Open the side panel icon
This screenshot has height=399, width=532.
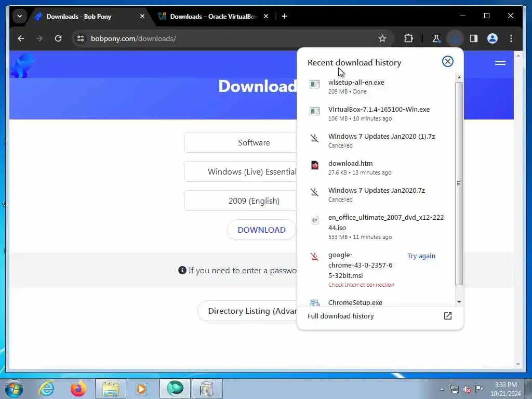click(474, 38)
